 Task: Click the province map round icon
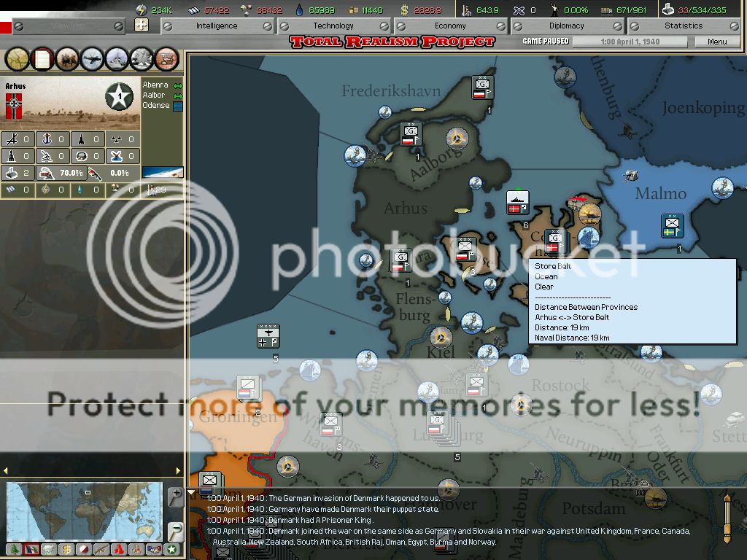(18, 58)
